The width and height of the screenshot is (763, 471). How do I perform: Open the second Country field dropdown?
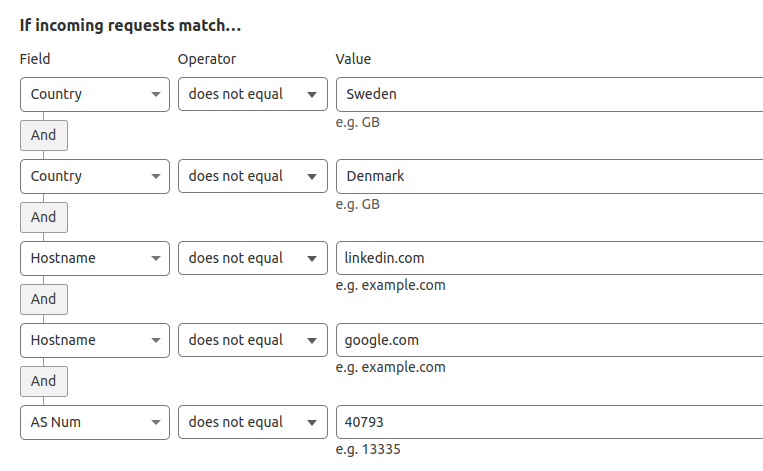[x=95, y=176]
